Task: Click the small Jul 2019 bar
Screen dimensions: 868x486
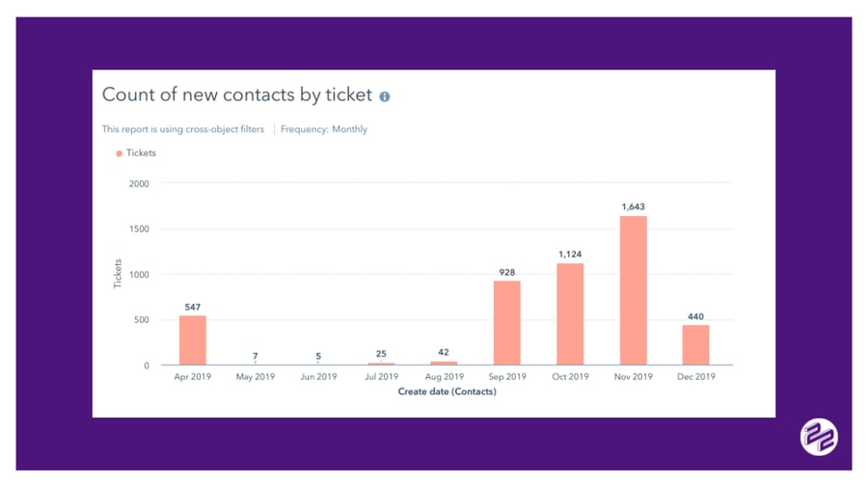Action: (381, 364)
